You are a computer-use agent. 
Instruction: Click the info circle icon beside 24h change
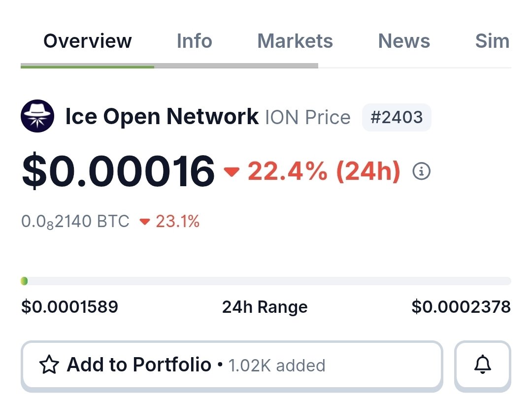pos(421,171)
